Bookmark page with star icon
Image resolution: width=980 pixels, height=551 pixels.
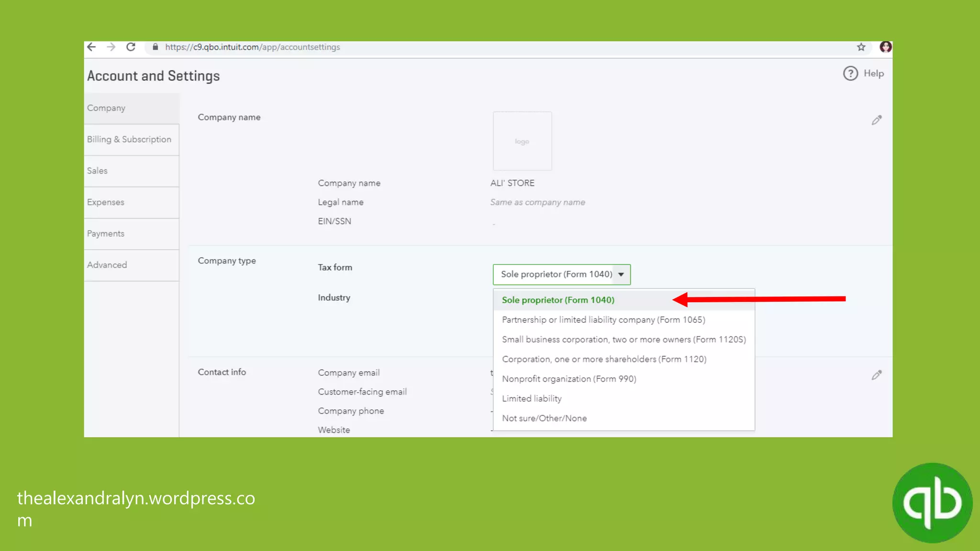click(861, 47)
